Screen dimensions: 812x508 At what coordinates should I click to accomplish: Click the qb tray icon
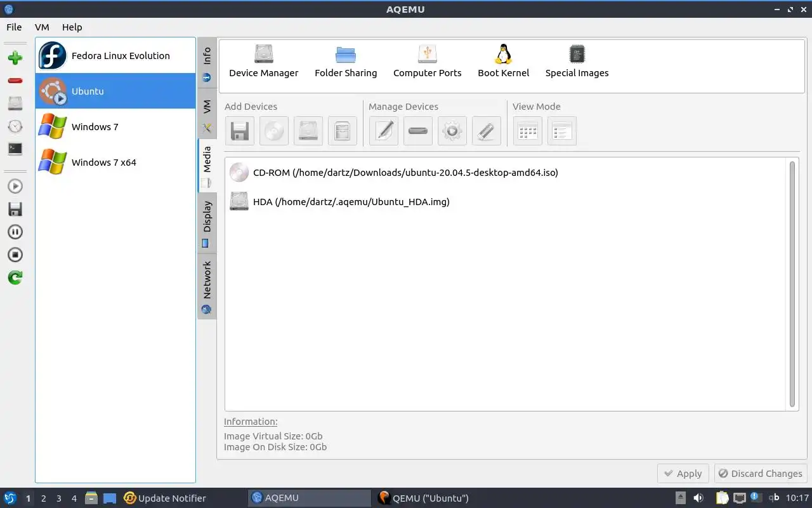[x=773, y=498]
